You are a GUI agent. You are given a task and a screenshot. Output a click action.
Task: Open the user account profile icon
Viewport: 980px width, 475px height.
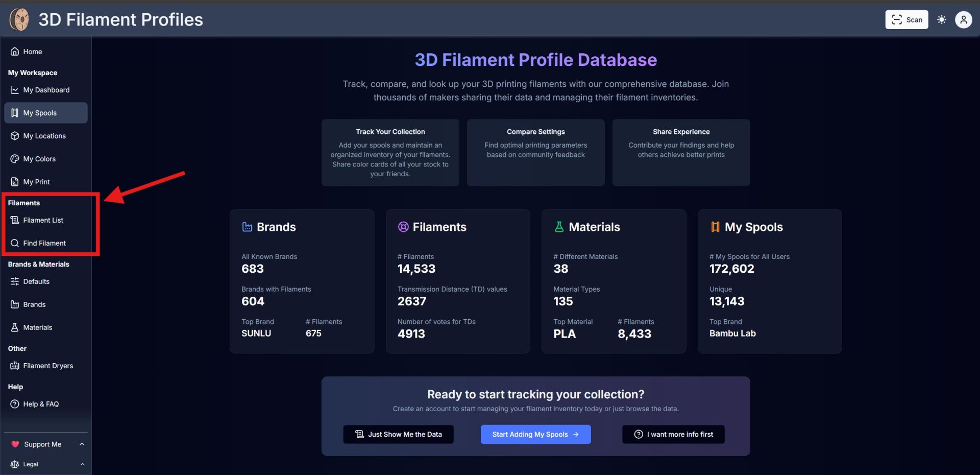[963, 20]
